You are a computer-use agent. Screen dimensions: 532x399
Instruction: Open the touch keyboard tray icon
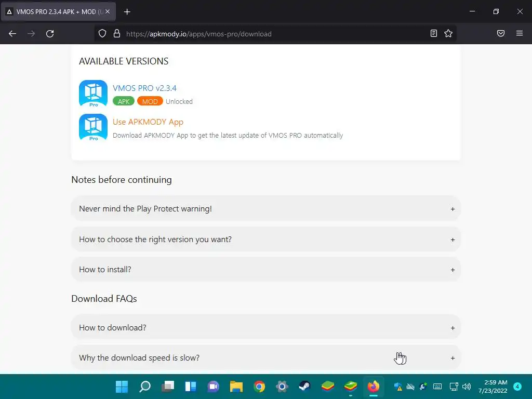tap(437, 387)
